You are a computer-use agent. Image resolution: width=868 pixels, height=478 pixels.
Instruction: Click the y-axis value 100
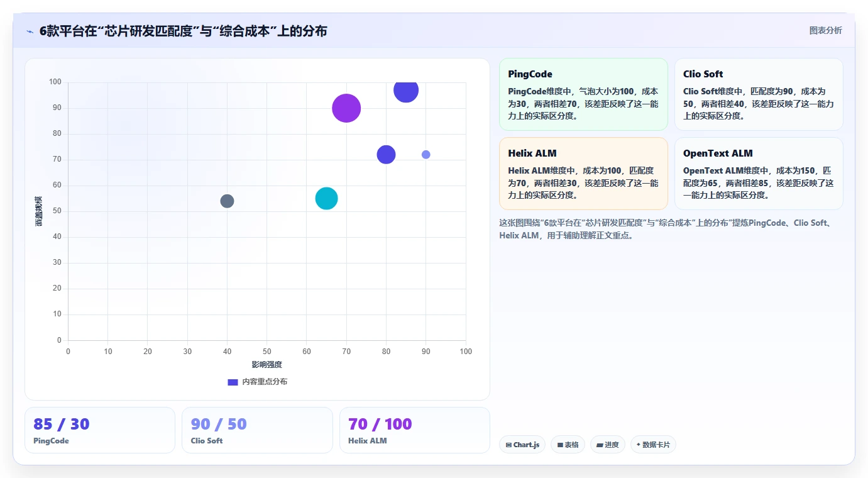[x=55, y=82]
